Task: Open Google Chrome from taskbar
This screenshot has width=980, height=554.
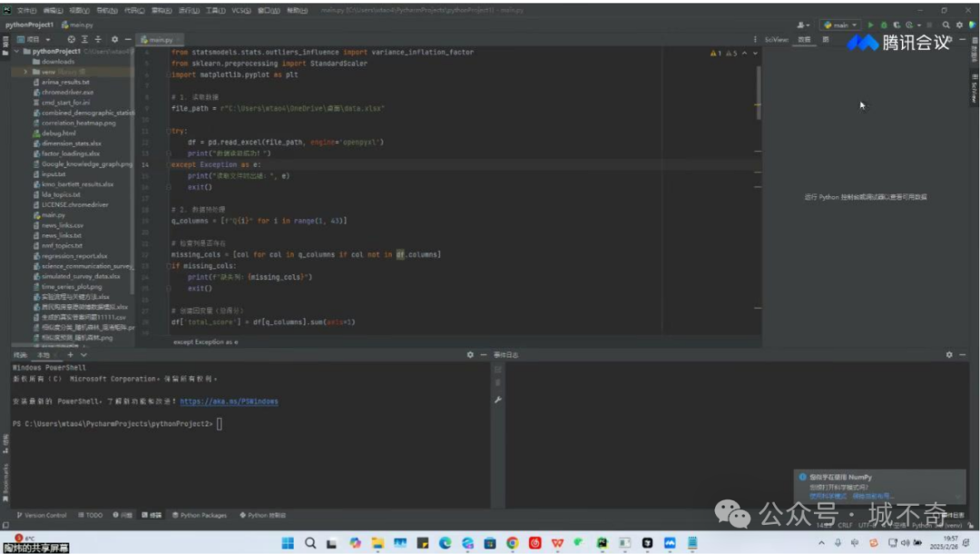Action: [513, 543]
